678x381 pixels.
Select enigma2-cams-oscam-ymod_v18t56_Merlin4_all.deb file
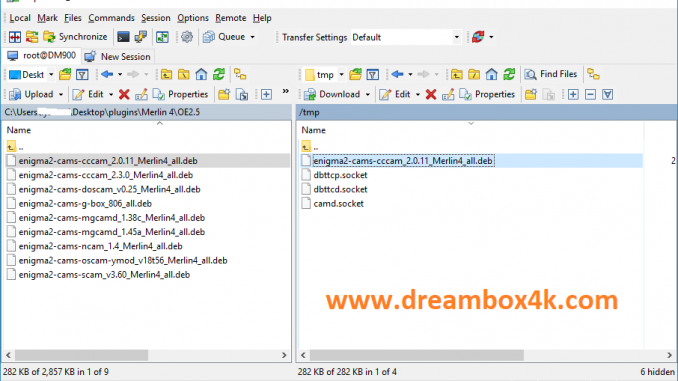(x=123, y=260)
